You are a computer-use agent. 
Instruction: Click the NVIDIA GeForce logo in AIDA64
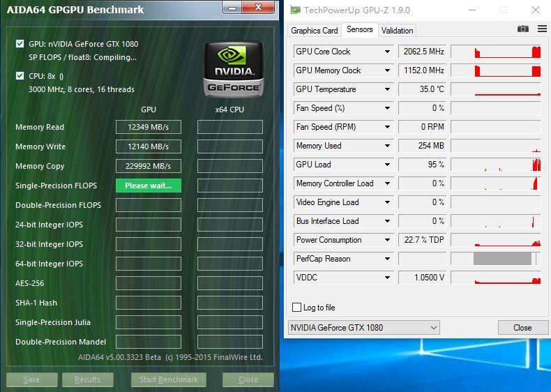click(x=234, y=69)
